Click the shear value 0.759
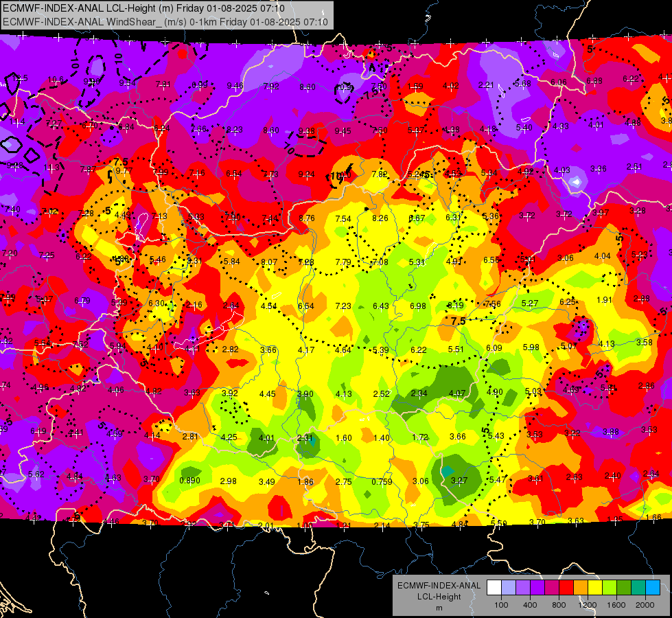Screen dimensions: 672x618 coord(382,481)
